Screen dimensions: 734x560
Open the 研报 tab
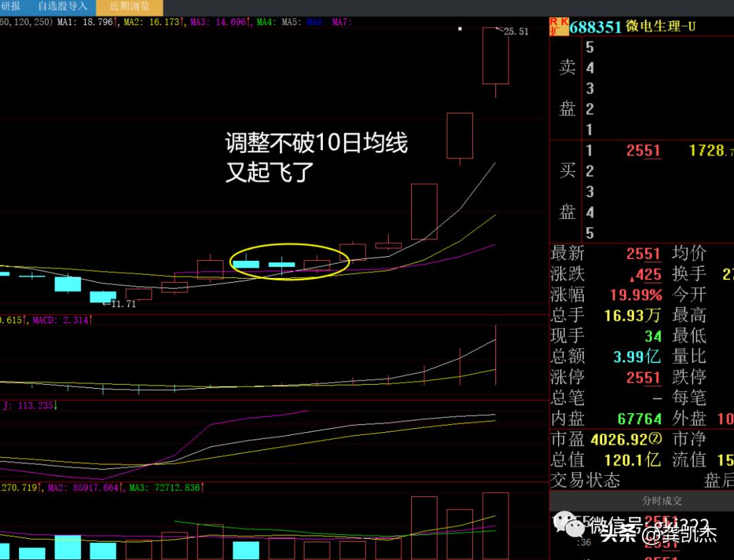[x=12, y=7]
